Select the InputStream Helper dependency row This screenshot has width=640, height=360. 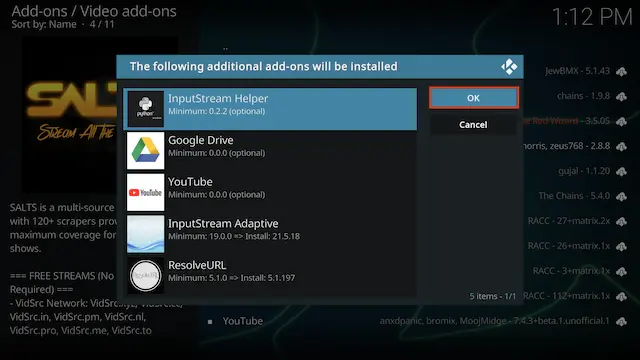coord(270,109)
